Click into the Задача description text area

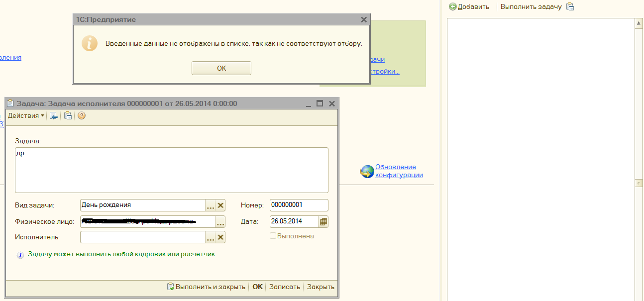[171, 170]
